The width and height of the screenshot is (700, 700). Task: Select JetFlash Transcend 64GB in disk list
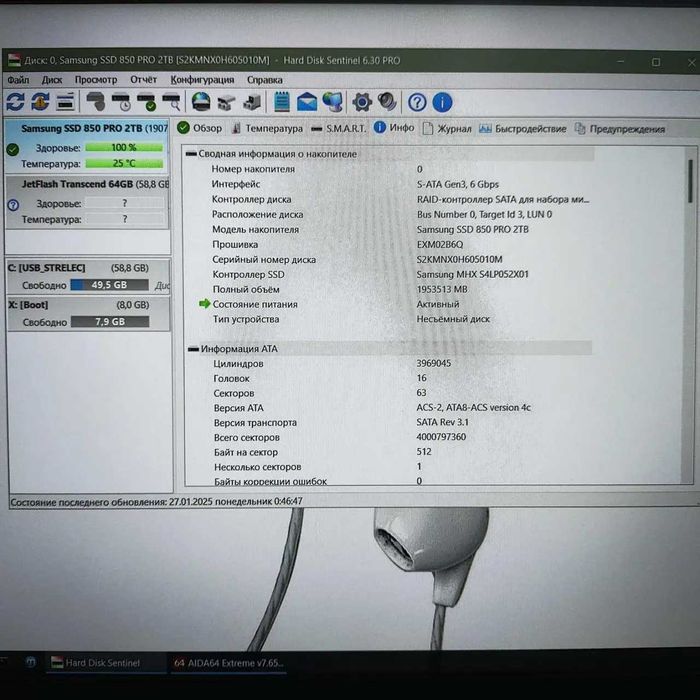point(87,202)
